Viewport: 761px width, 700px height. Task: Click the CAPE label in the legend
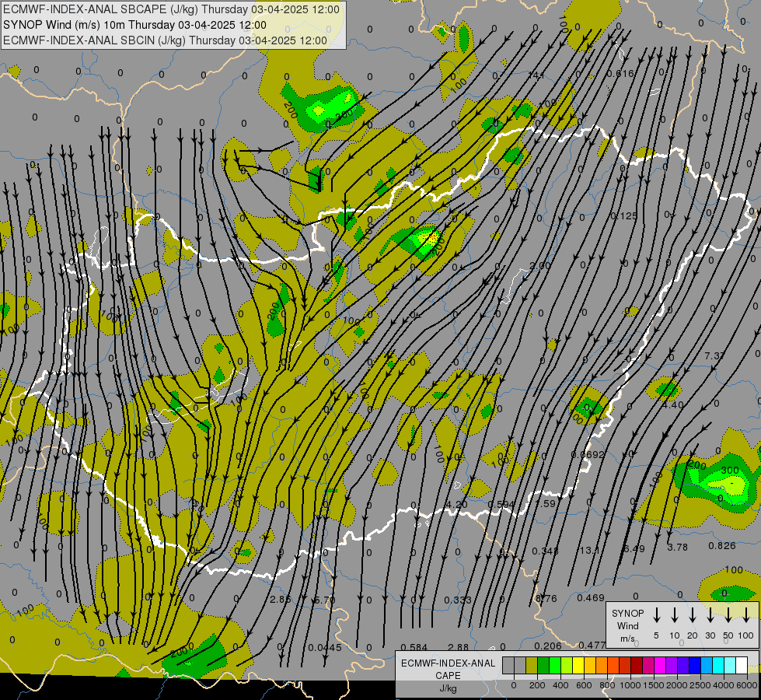(x=448, y=676)
